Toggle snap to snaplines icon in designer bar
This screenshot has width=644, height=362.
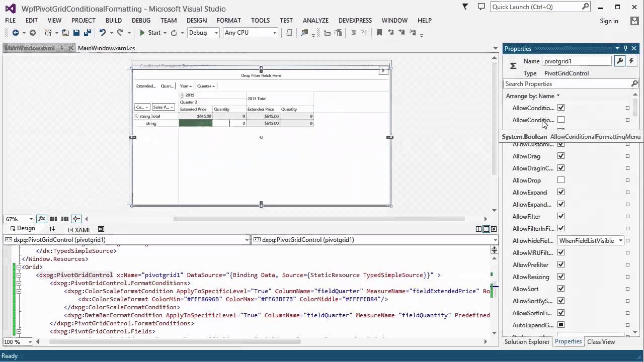point(76,219)
